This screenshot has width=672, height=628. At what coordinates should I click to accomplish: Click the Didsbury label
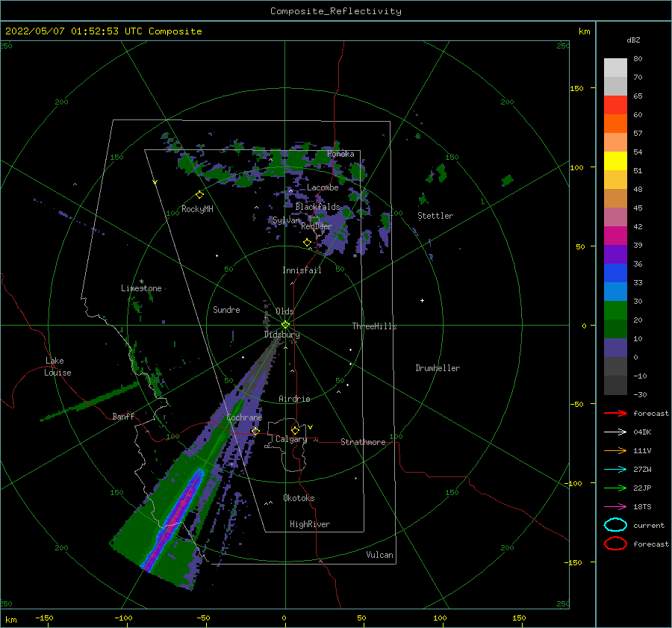(x=282, y=335)
